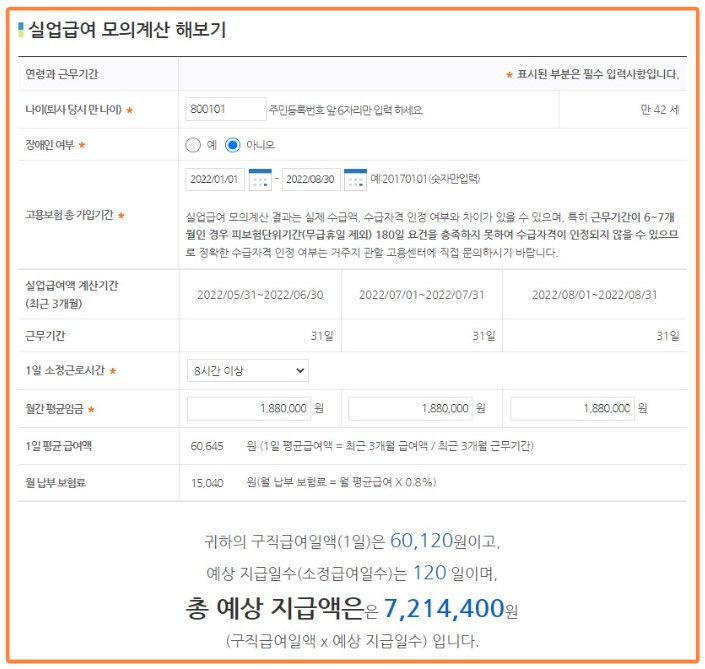Click the '연령과 근무기간' section label

tap(62, 74)
